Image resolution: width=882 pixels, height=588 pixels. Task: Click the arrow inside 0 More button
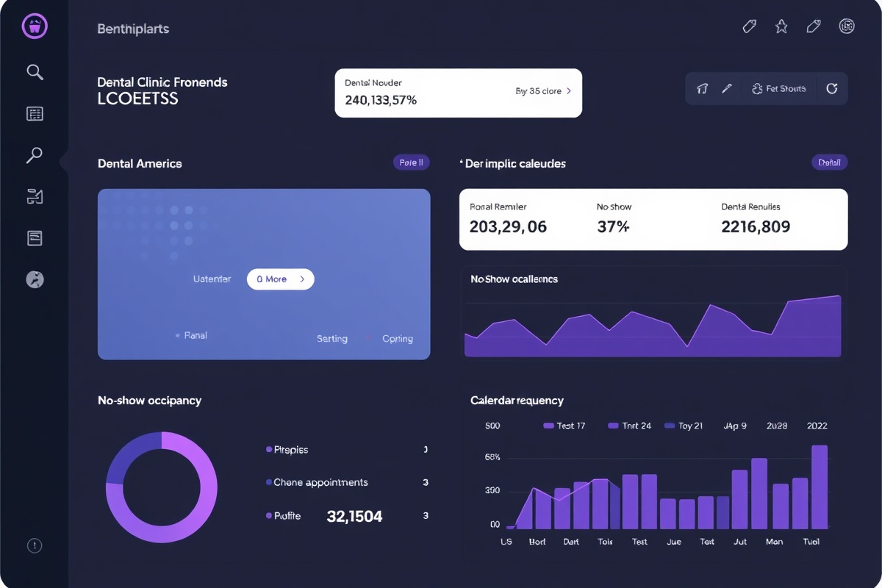pos(302,279)
